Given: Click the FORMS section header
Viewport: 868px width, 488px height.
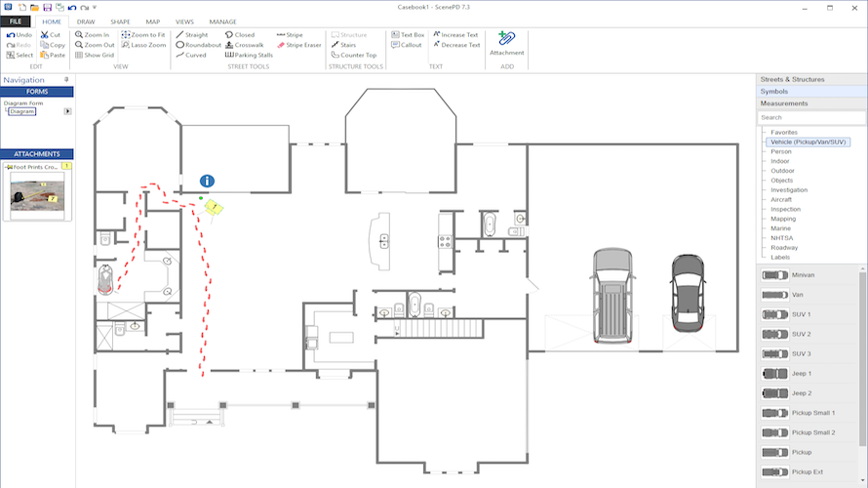Looking at the screenshot, I should 37,92.
